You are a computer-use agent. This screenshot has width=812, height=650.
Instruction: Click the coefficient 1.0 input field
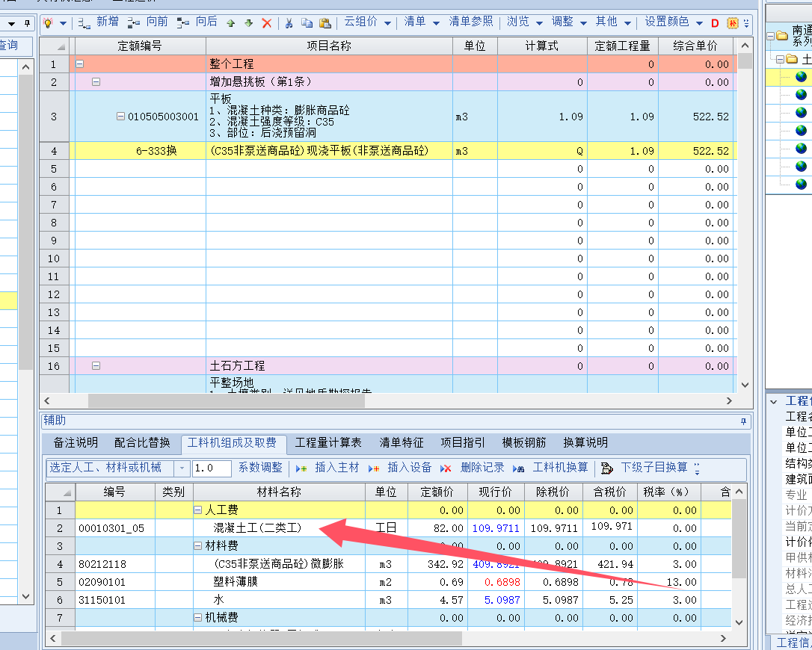tap(212, 468)
